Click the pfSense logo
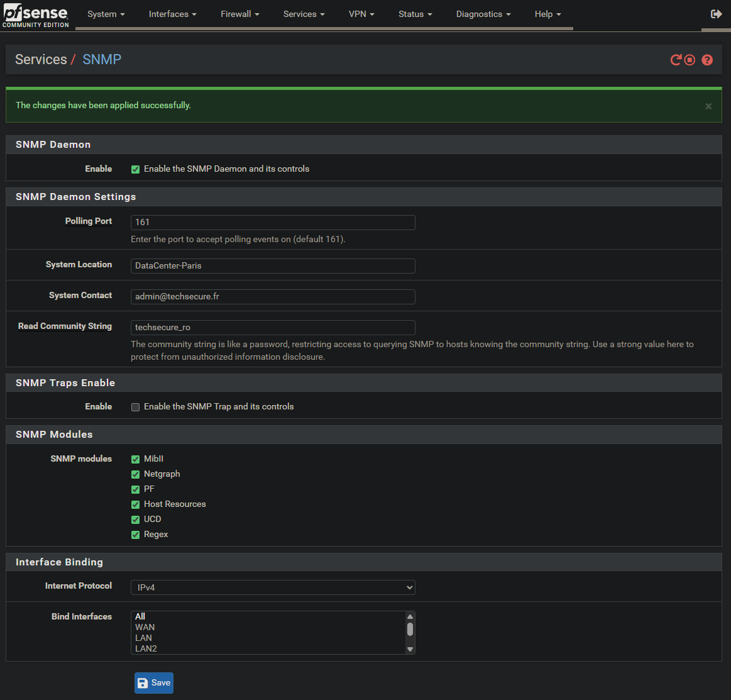 (35, 14)
